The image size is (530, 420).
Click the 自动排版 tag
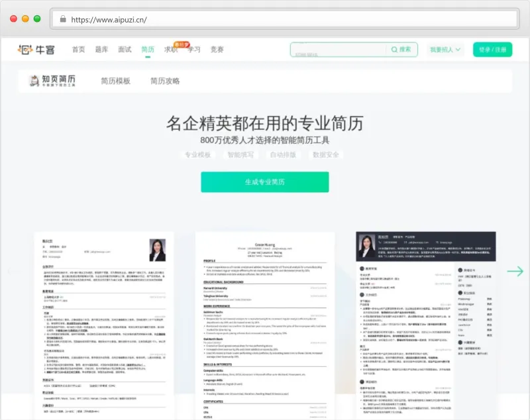tap(283, 155)
